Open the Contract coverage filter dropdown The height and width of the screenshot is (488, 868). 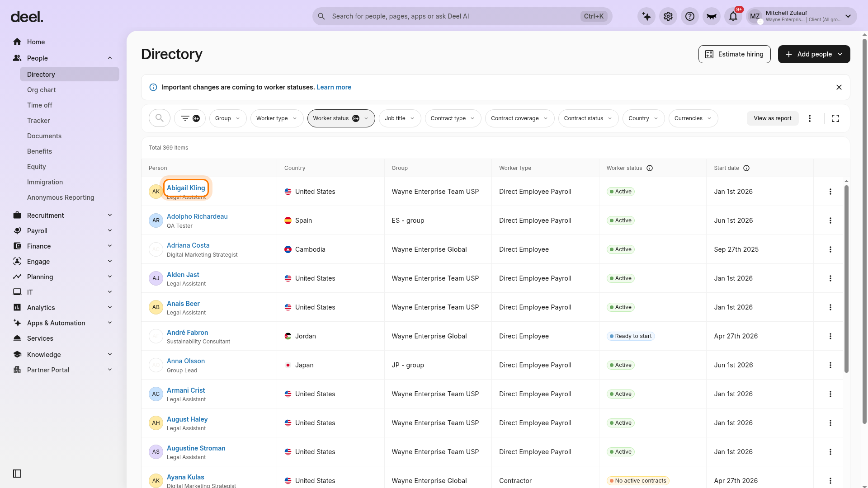(x=520, y=118)
